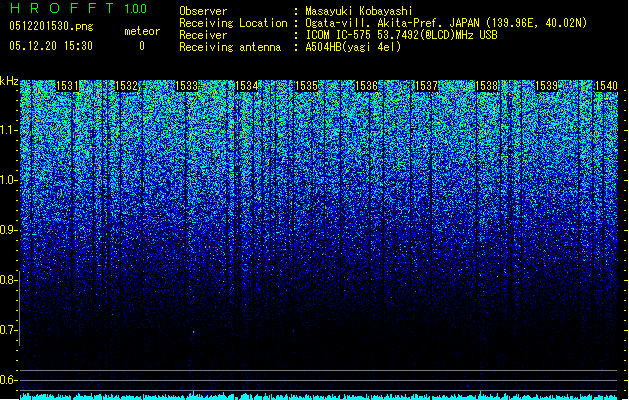The height and width of the screenshot is (400, 629).
Task: Click the cyan signal level graph at bottom
Action: pos(319,396)
